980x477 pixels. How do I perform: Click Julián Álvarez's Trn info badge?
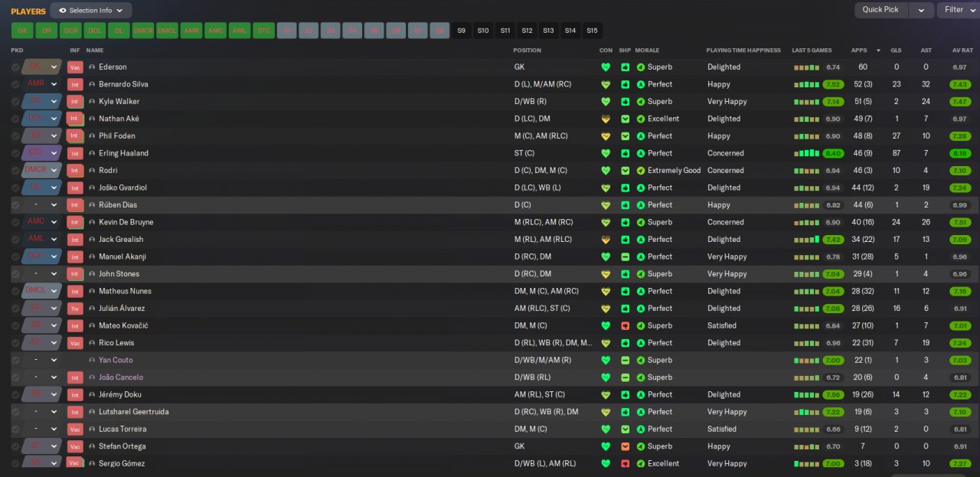point(75,309)
